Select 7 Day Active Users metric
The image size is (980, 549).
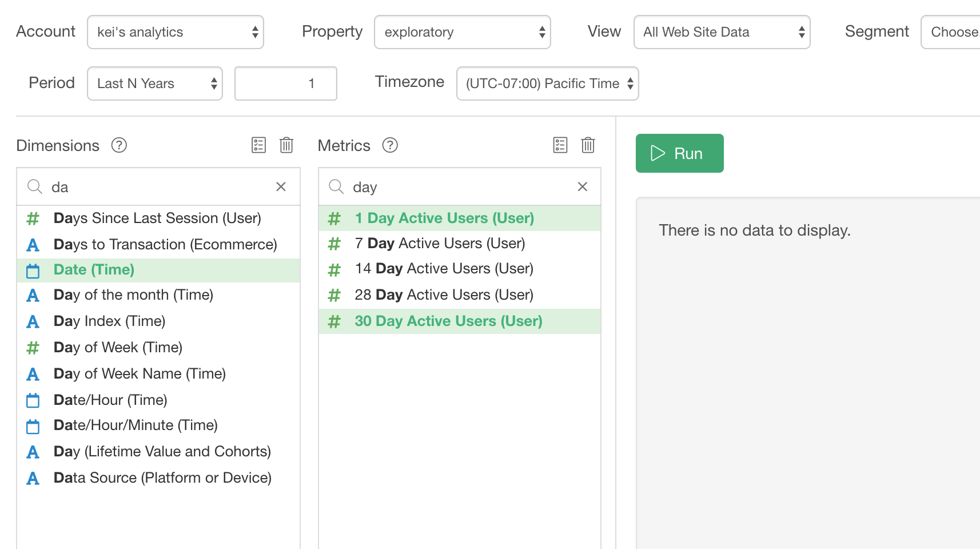pyautogui.click(x=440, y=244)
